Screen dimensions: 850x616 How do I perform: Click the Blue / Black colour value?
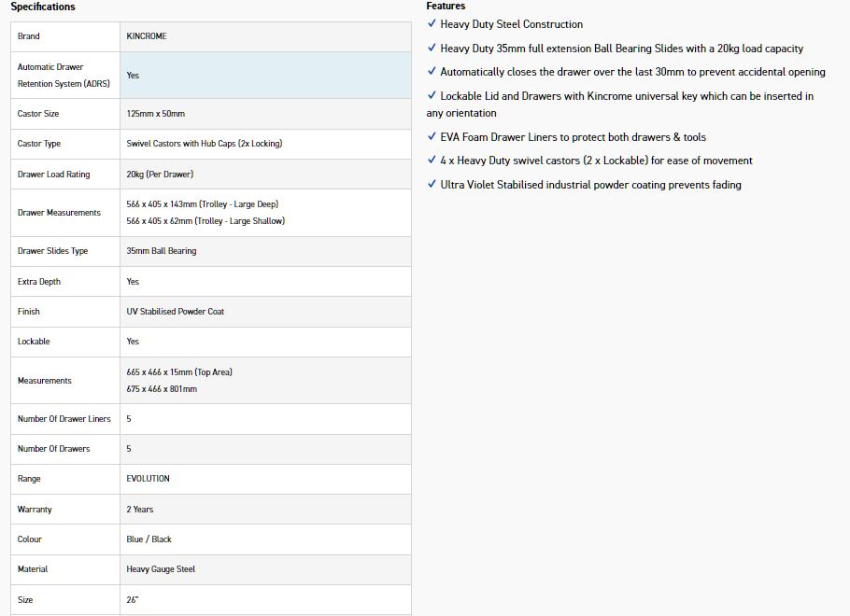click(x=149, y=539)
